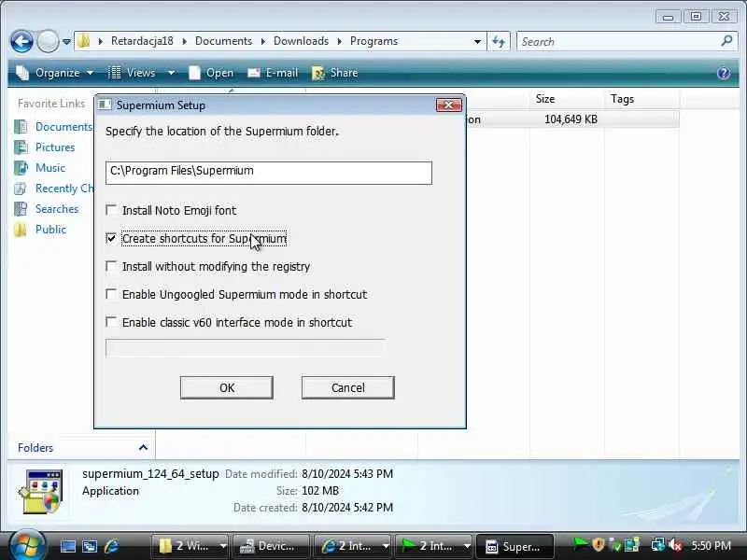Open Documents favorite link
The image size is (747, 560).
53,127
